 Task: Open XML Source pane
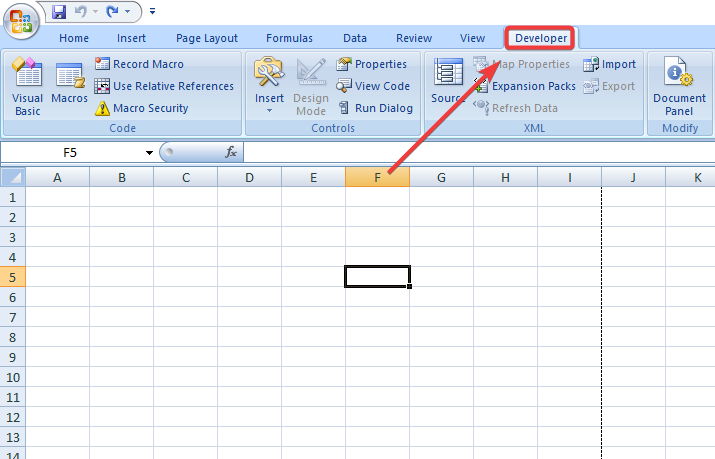448,81
